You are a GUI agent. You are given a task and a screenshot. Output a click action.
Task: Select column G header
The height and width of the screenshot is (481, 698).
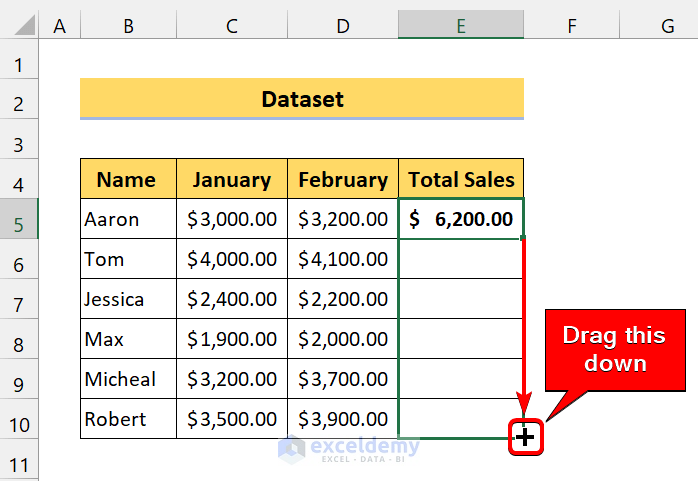coord(666,26)
